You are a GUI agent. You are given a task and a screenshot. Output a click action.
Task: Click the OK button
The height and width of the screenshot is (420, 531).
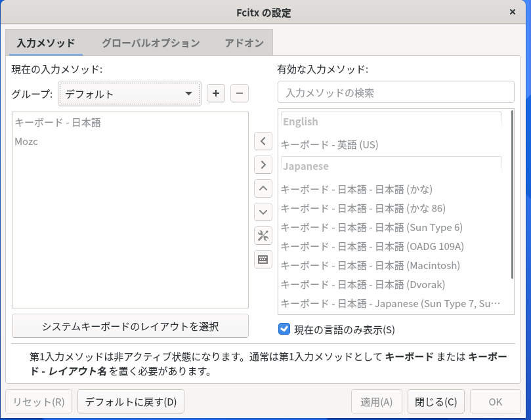[x=495, y=402]
